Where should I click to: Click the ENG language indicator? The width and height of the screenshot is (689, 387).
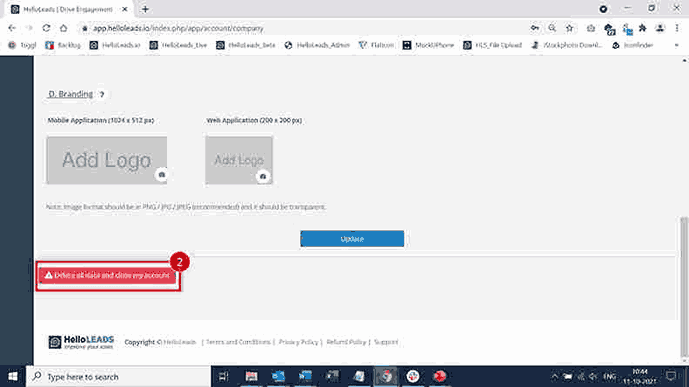[609, 376]
